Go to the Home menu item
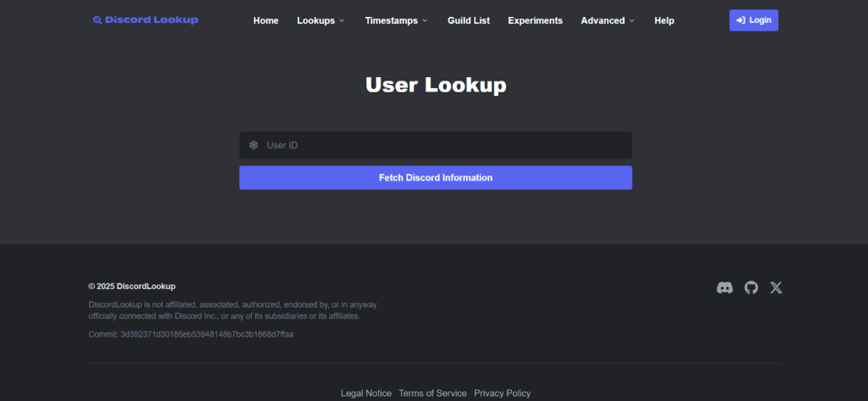 265,20
